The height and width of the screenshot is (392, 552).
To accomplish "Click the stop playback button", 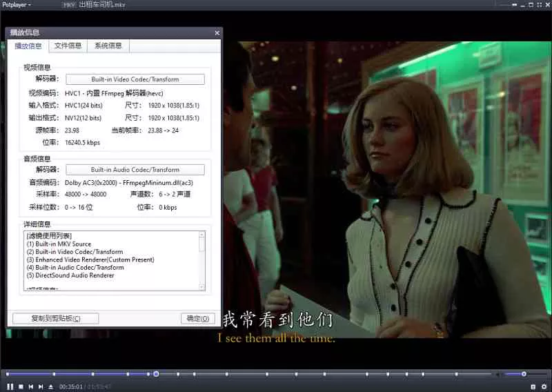I will [21, 386].
